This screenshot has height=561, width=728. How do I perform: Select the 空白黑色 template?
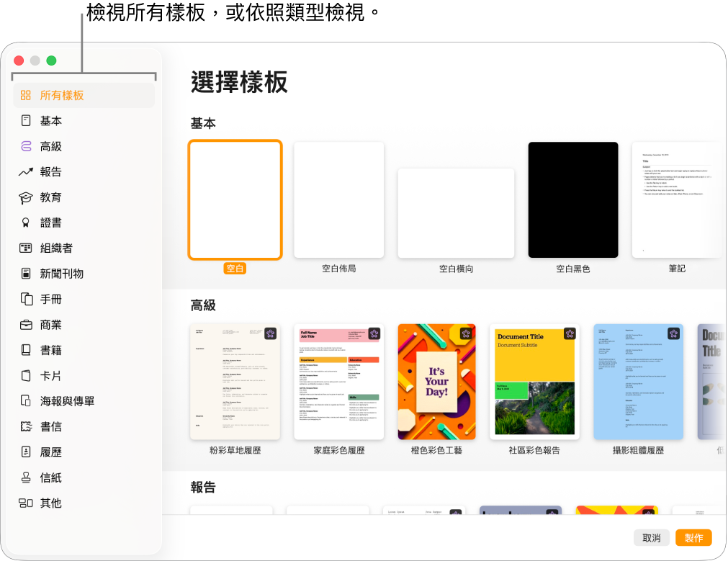pos(572,199)
